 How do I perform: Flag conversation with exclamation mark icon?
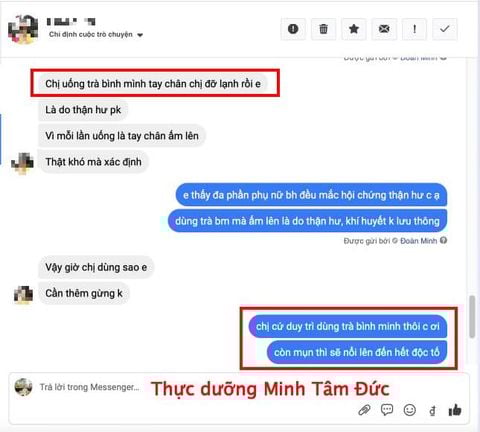pos(414,29)
